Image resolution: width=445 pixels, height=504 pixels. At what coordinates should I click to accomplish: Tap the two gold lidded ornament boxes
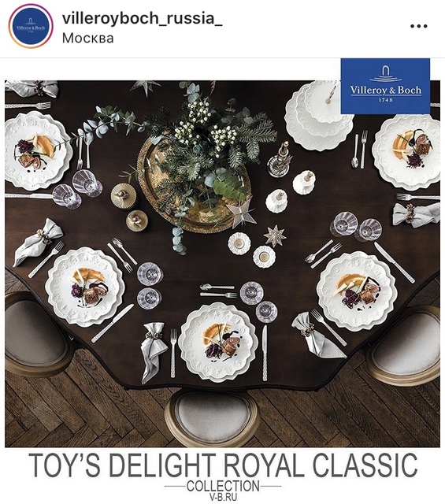(129, 206)
